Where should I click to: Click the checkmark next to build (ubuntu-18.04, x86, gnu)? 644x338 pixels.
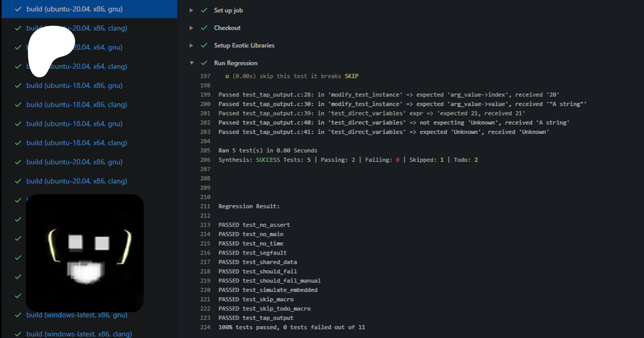(x=18, y=86)
